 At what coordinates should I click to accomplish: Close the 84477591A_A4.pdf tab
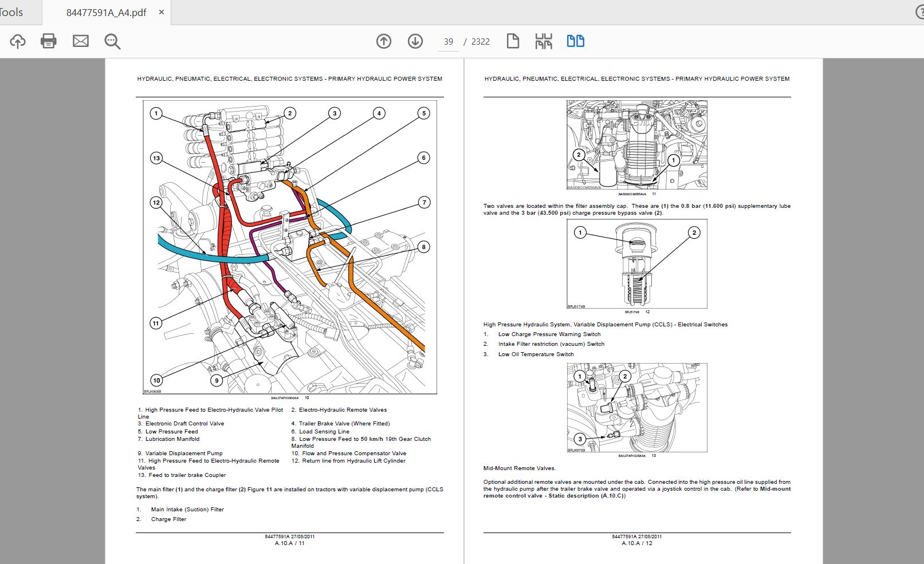click(x=162, y=12)
